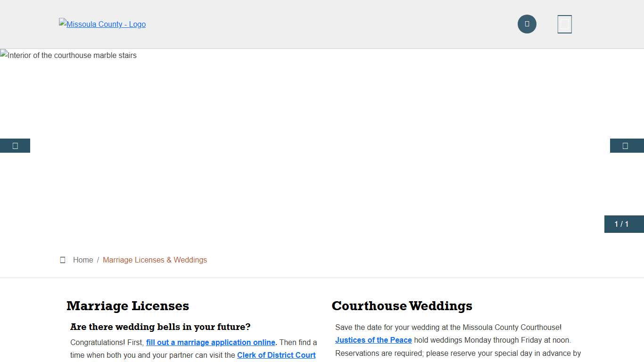Open fill out a marriage application online
Image resolution: width=644 pixels, height=362 pixels.
[x=211, y=342]
